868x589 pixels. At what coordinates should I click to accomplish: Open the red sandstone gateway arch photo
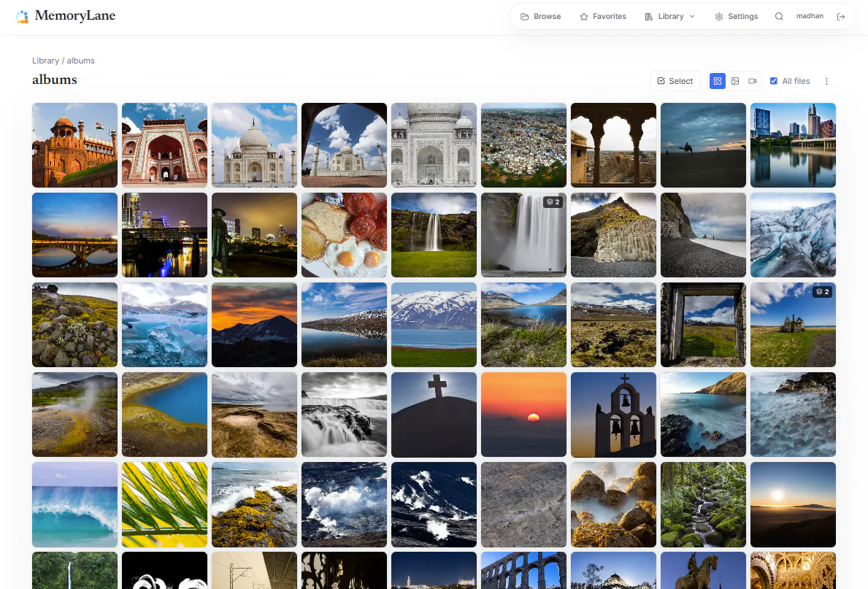164,145
